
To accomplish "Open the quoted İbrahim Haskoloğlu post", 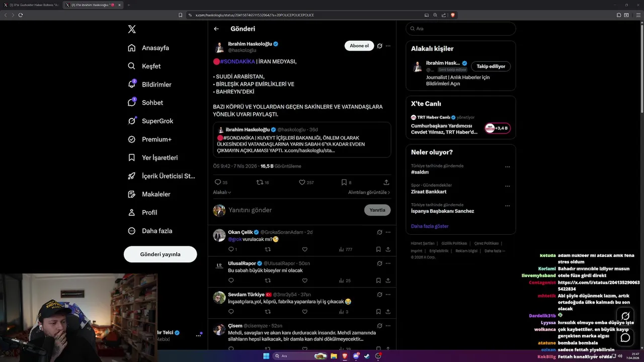I will pyautogui.click(x=302, y=140).
